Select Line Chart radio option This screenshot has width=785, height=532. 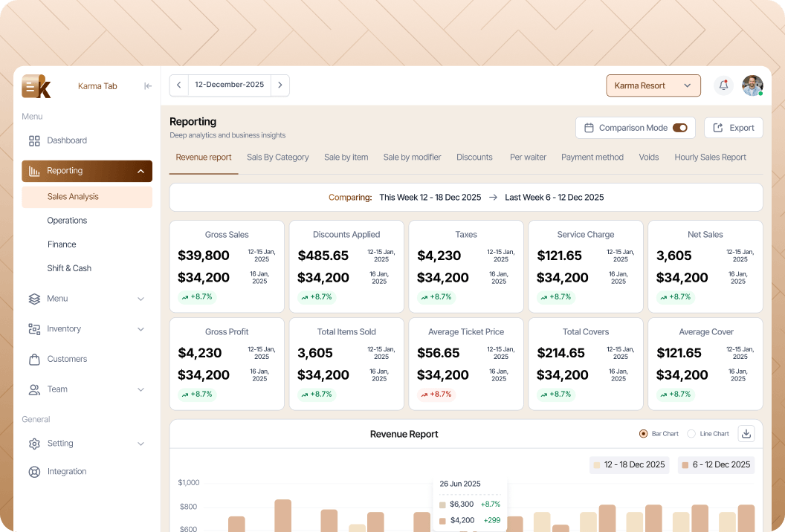(691, 434)
